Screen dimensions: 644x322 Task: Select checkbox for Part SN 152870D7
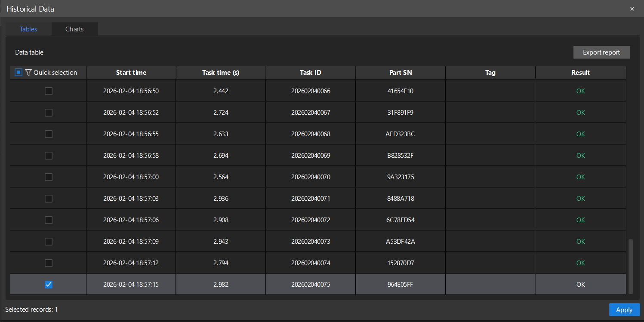[x=49, y=263]
